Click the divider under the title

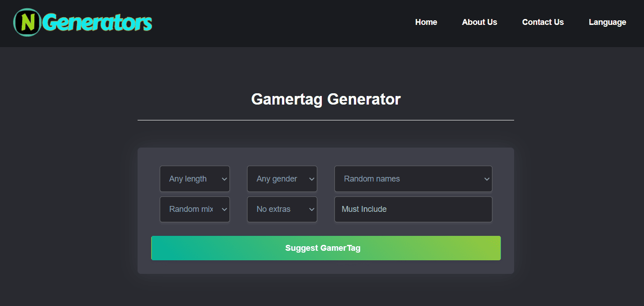click(325, 120)
